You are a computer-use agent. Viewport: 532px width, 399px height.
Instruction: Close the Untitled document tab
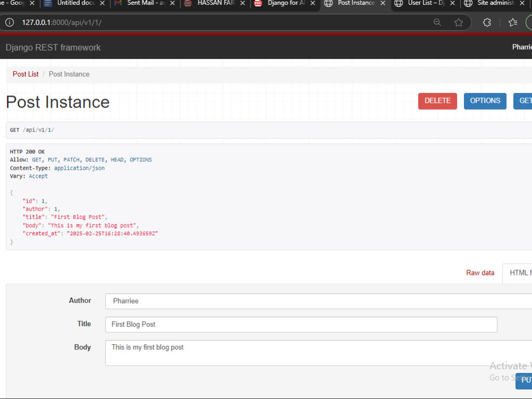[102, 3]
